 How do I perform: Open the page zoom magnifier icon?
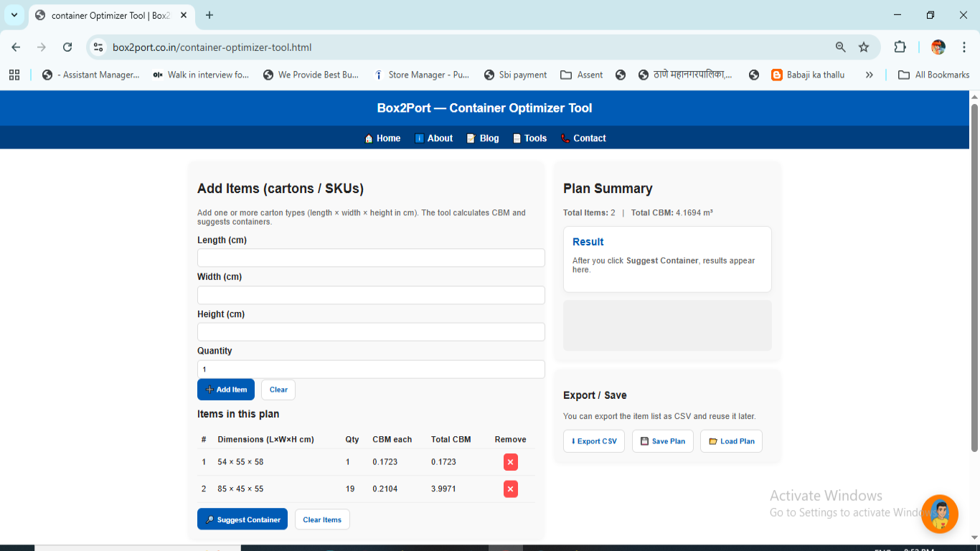[x=841, y=47]
